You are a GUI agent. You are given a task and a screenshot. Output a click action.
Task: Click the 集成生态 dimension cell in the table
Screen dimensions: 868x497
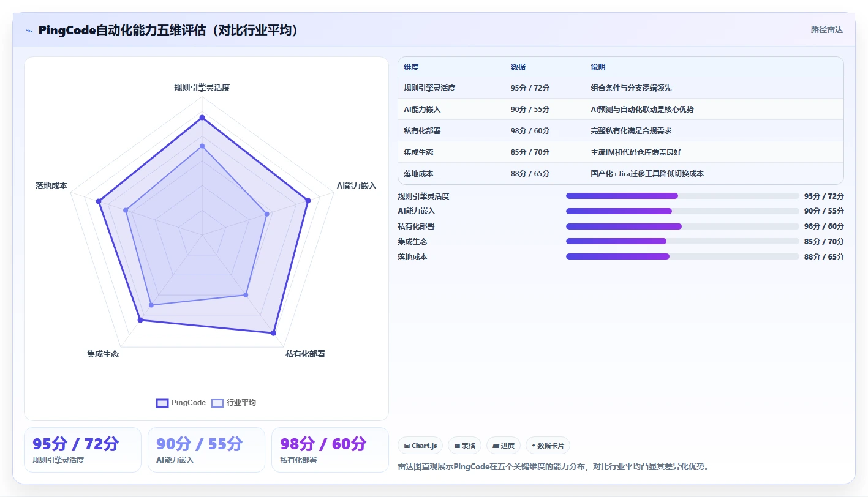pyautogui.click(x=451, y=152)
